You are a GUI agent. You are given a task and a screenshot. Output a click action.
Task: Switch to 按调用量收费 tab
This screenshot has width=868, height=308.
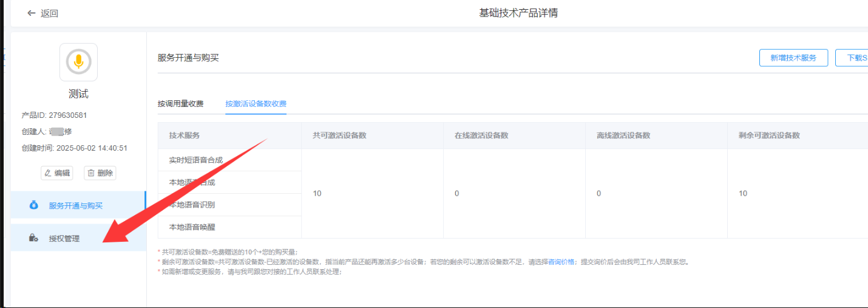point(180,103)
